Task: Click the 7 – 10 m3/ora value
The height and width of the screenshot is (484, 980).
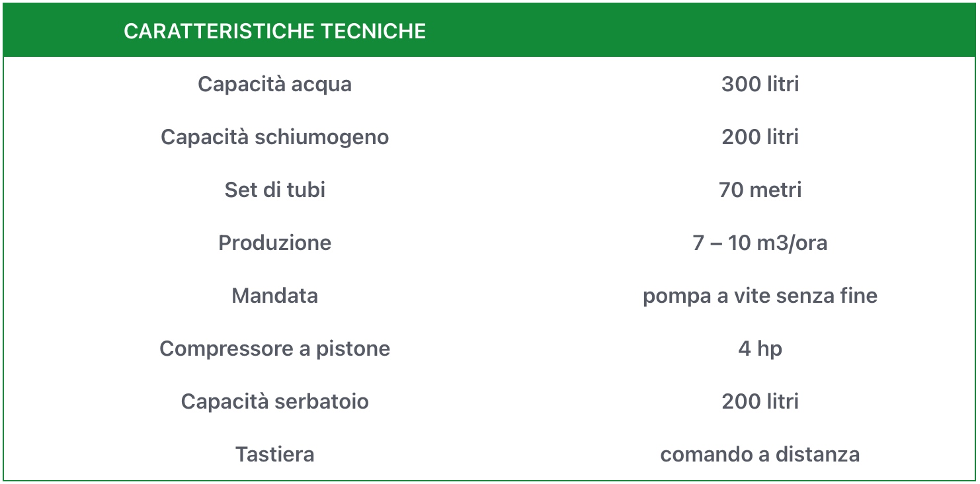Action: point(760,243)
